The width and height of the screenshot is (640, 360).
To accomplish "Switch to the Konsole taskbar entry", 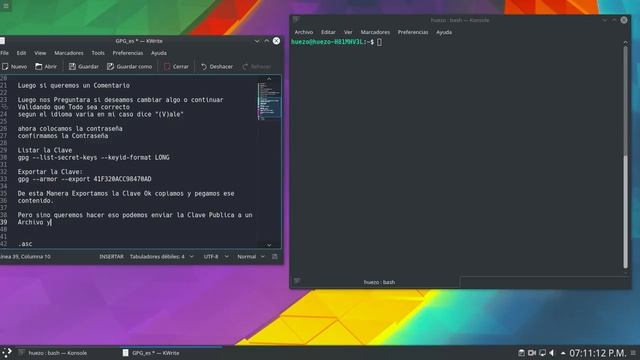I will pyautogui.click(x=53, y=353).
